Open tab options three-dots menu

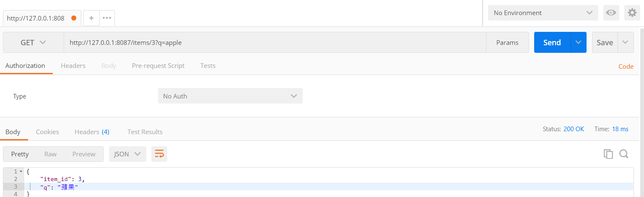107,18
